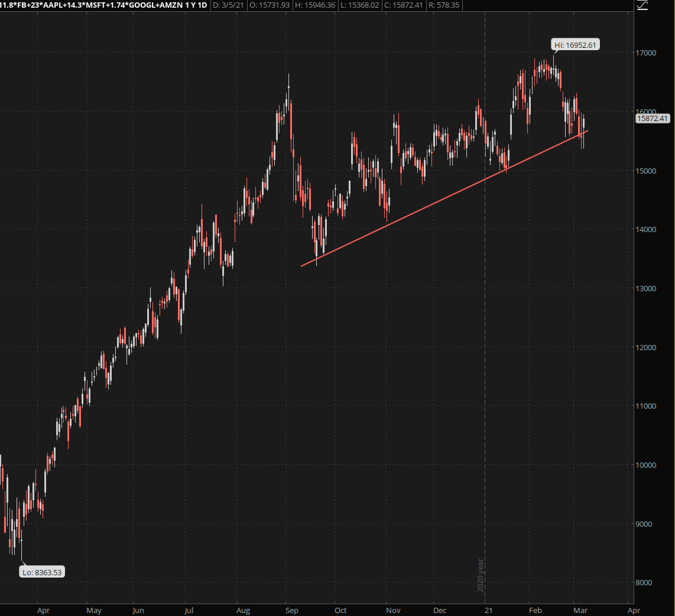Click the Lo: 8363.53 price bubble
This screenshot has height=616, width=675.
point(41,572)
